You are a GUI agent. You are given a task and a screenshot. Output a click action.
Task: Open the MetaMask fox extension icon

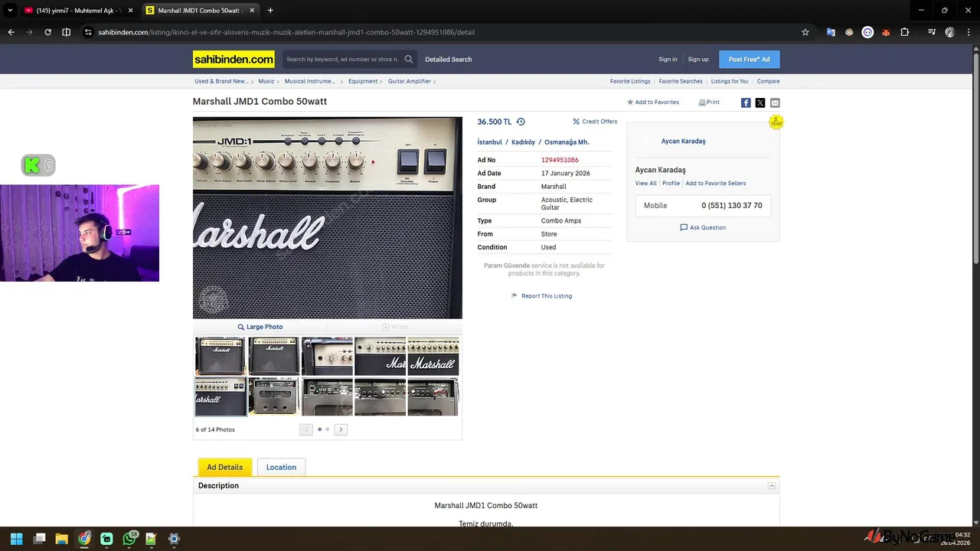pyautogui.click(x=886, y=32)
